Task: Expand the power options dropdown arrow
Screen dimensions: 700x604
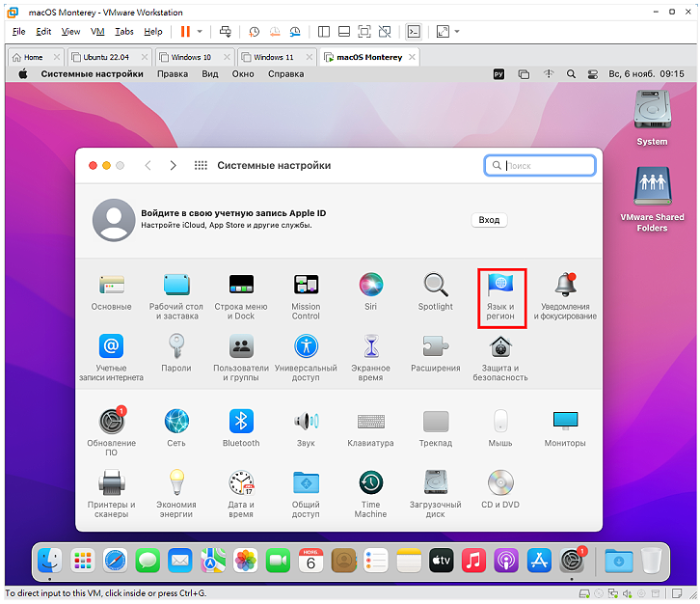Action: pos(200,31)
